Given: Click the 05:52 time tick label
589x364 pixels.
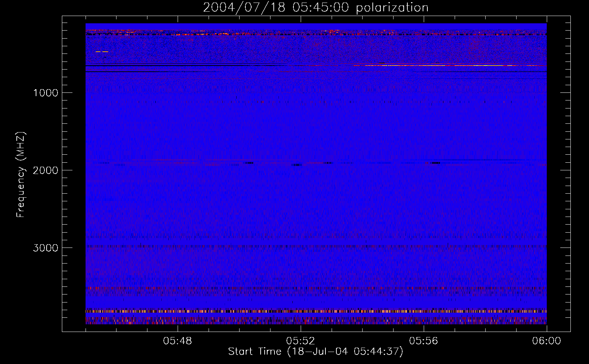Looking at the screenshot, I should pyautogui.click(x=301, y=341).
